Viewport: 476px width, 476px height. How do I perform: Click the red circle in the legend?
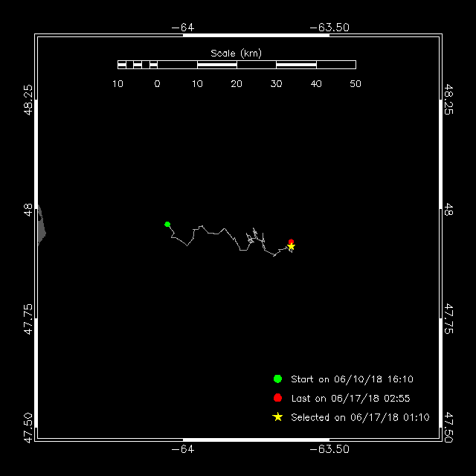[x=277, y=398]
